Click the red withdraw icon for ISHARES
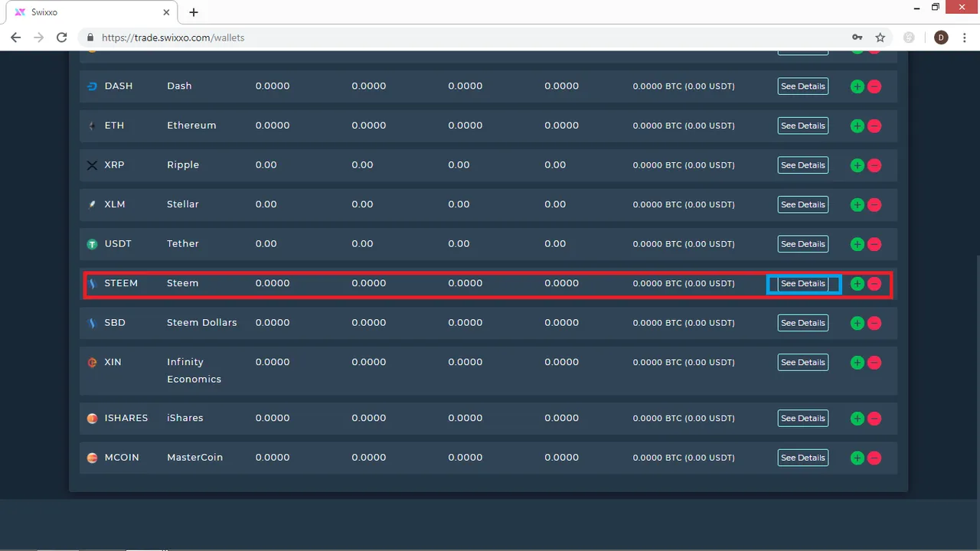The image size is (980, 551). click(x=874, y=419)
